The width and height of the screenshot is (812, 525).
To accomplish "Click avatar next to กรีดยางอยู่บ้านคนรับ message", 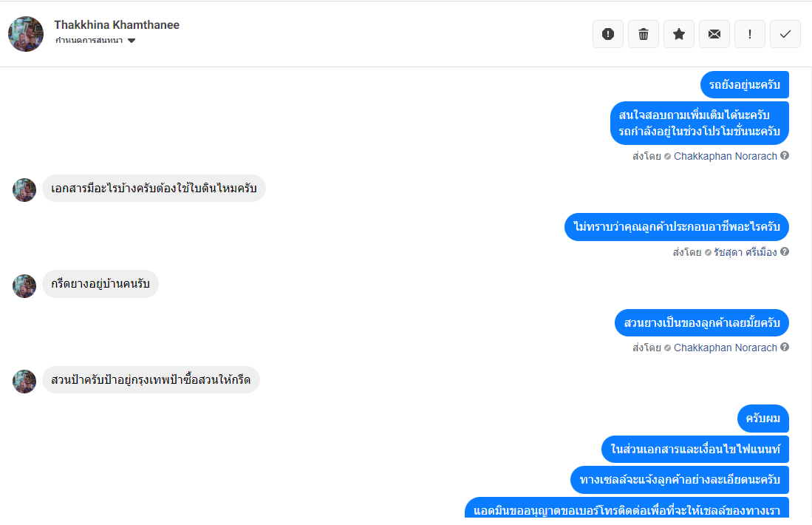I will tap(24, 285).
